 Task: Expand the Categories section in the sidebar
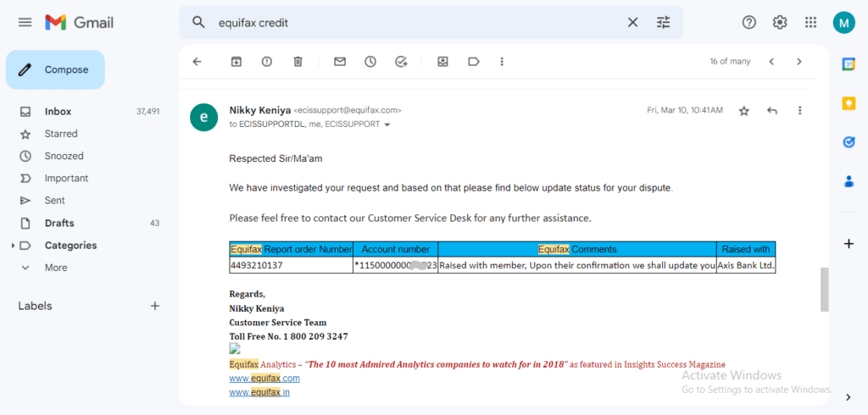pyautogui.click(x=14, y=245)
